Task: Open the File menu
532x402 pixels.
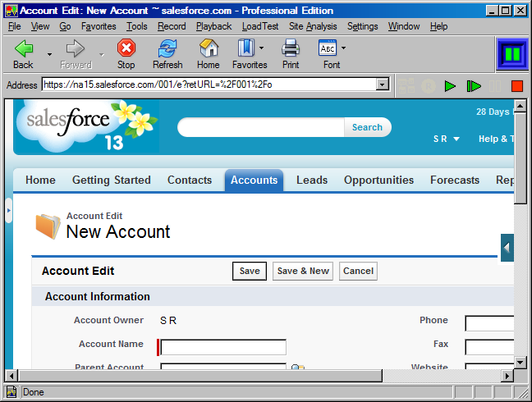Action: point(14,26)
